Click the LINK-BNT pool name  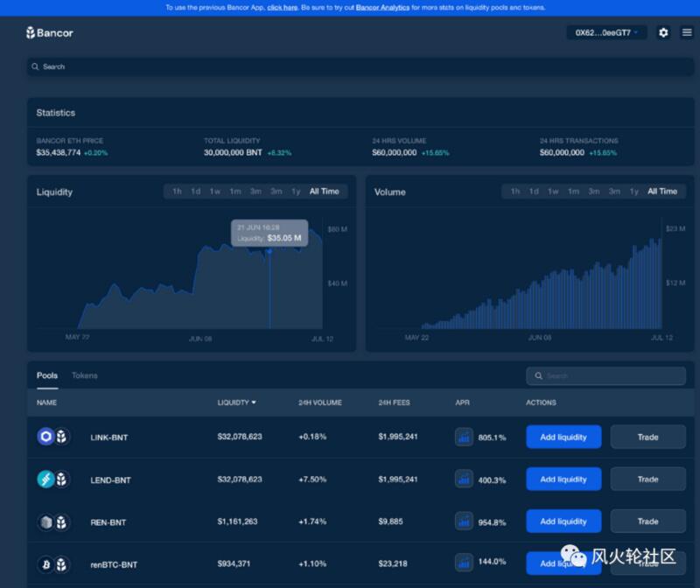pos(108,437)
